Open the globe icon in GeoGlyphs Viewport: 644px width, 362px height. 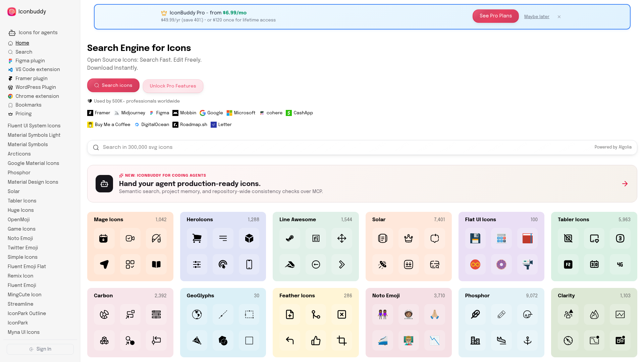pos(197,314)
